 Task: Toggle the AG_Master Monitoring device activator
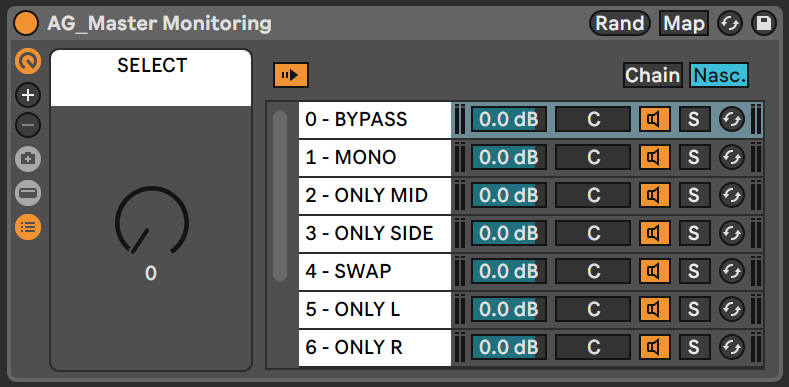pyautogui.click(x=26, y=23)
